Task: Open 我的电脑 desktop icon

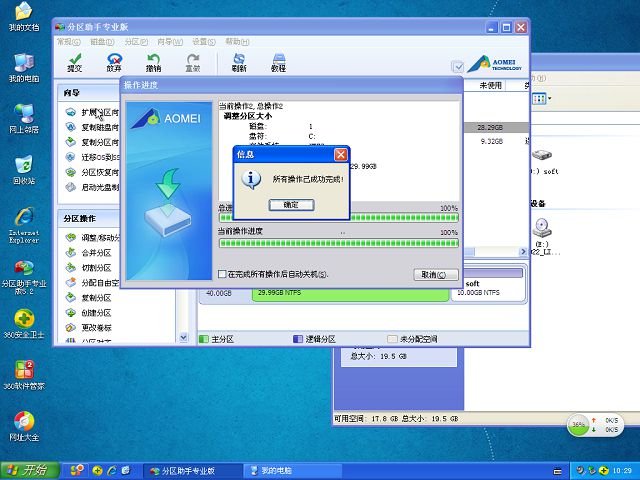Action: (x=24, y=68)
